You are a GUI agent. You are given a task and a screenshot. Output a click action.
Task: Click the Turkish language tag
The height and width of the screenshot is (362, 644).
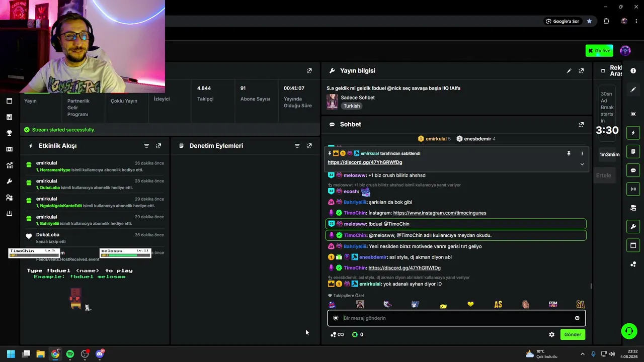point(352,106)
